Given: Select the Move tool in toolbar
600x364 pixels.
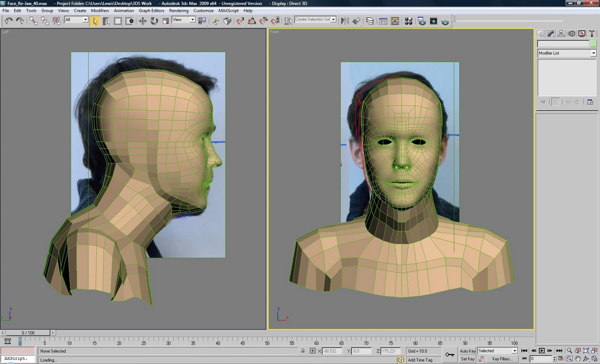Looking at the screenshot, I should [x=142, y=21].
